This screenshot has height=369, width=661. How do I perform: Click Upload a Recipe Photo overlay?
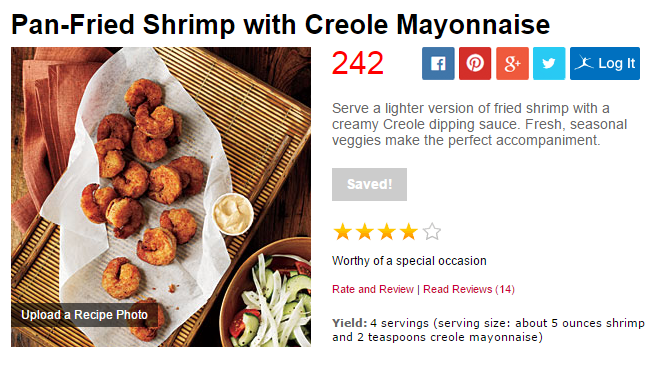[x=84, y=315]
